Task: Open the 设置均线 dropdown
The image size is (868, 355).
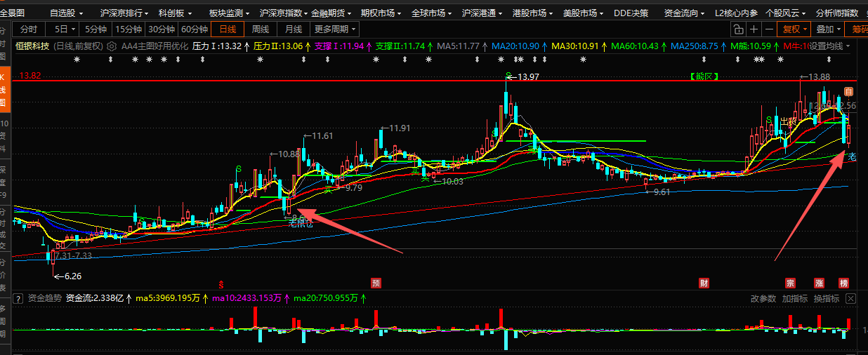Action: [829, 46]
